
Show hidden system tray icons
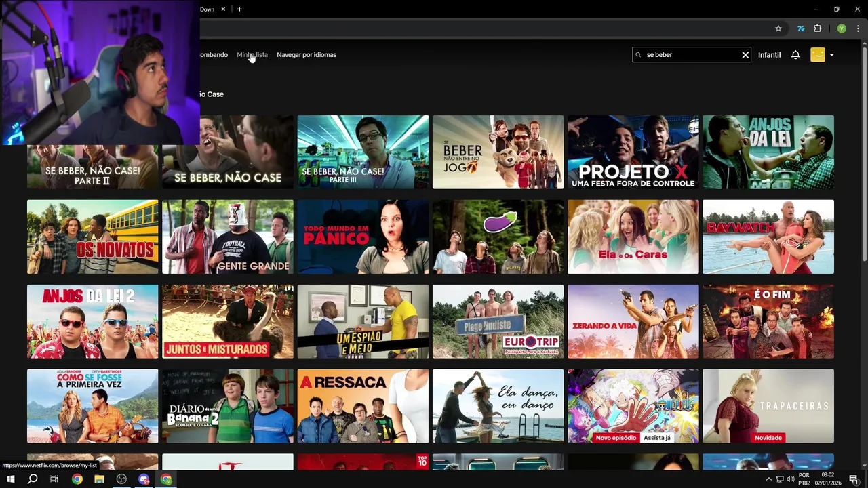tap(768, 479)
